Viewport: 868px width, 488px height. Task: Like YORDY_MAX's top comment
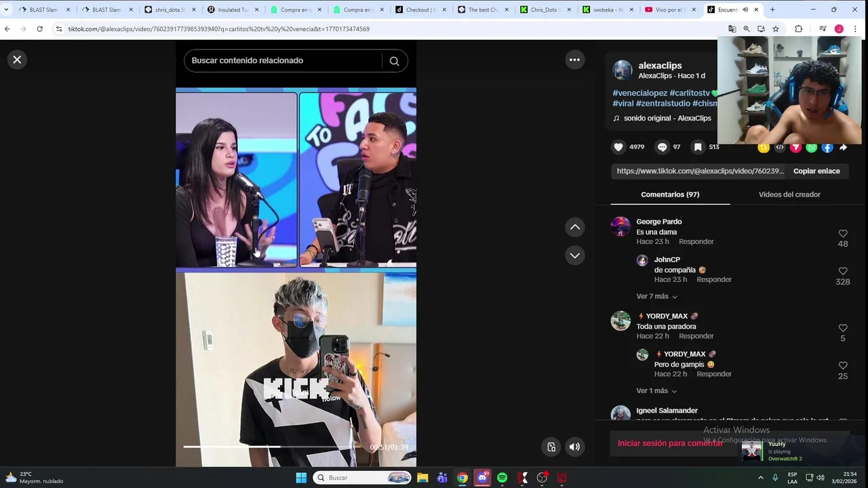[x=843, y=328]
